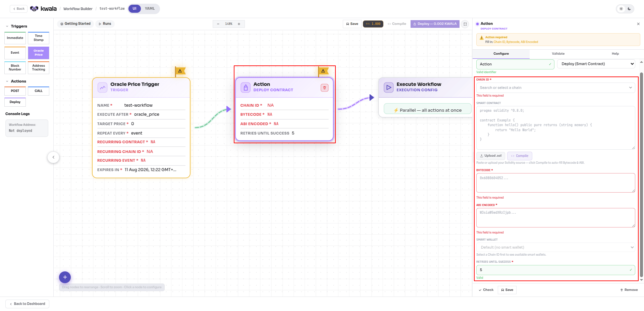The width and height of the screenshot is (644, 311).
Task: Go to Workflow Builder breadcrumb
Action: [x=78, y=9]
